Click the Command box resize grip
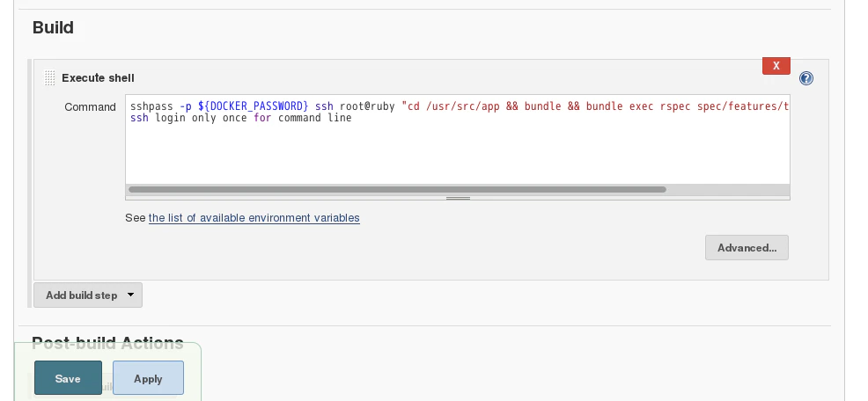Viewport: 868px width, 401px height. 458,198
